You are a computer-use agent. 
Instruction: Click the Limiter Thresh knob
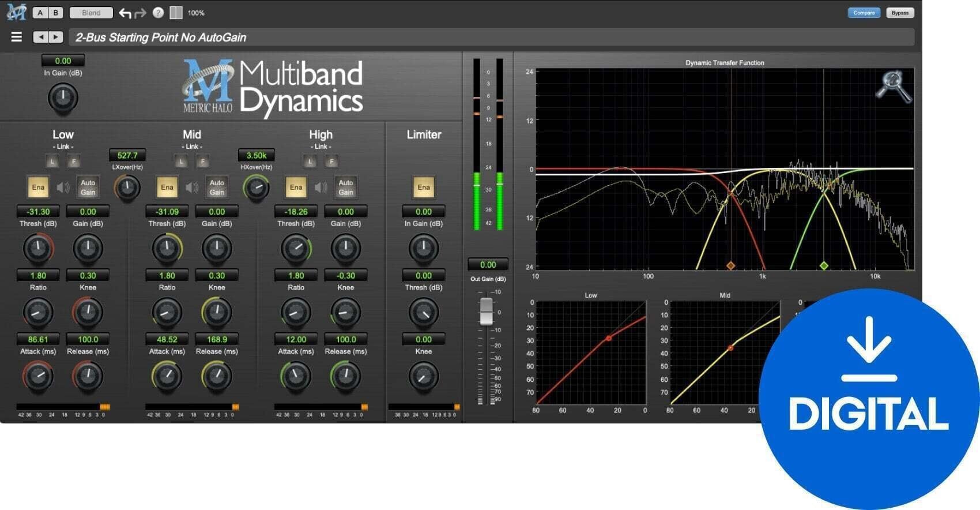pos(424,313)
